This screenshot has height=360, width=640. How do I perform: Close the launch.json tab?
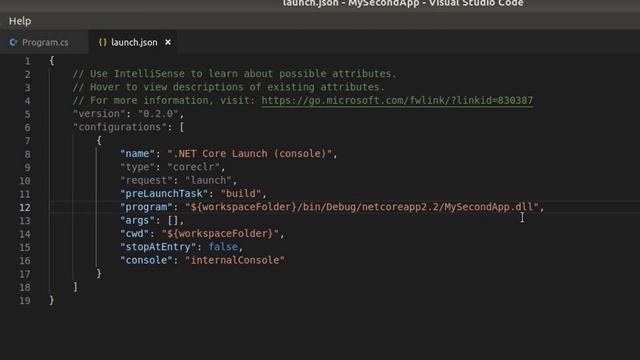[x=168, y=42]
